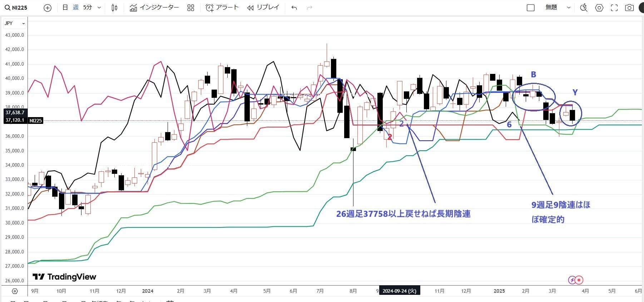This screenshot has width=644, height=302.
Task: Open chart settings hexagon icon
Action: coord(599,8)
